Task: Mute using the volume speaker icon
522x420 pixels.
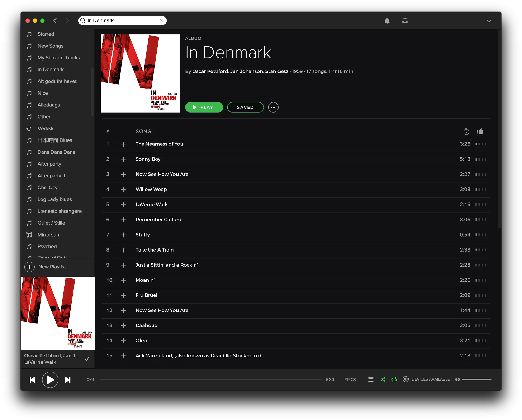Action: coord(457,379)
